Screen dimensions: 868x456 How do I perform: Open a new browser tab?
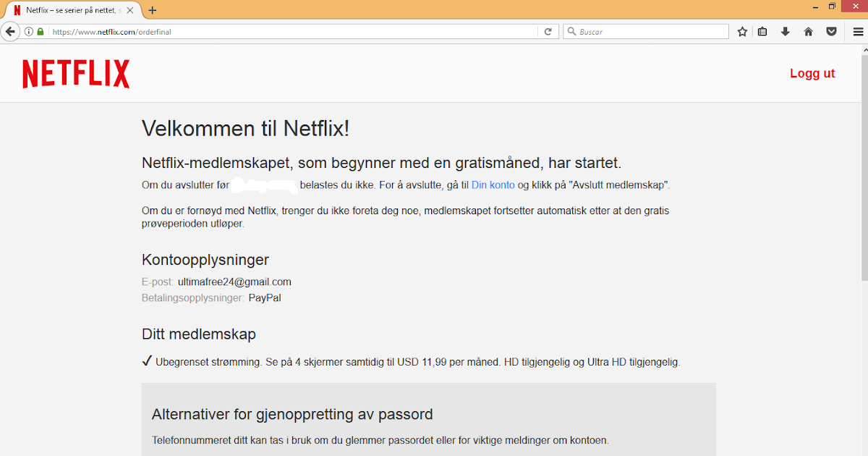click(151, 10)
